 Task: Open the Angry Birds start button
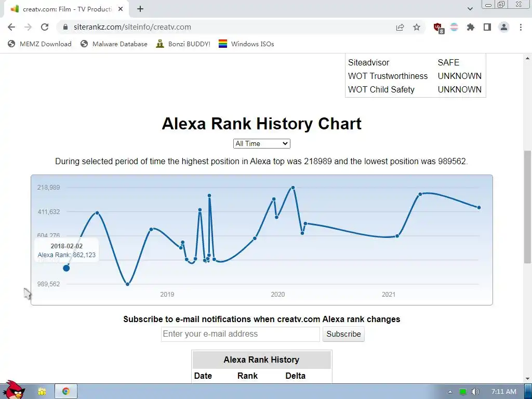point(14,391)
